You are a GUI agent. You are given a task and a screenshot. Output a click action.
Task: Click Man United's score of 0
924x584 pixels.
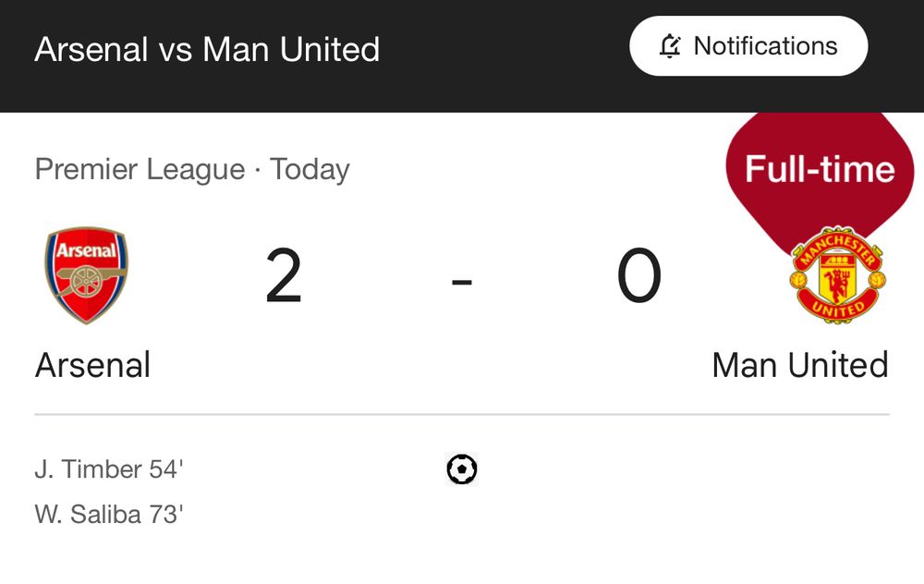639,275
